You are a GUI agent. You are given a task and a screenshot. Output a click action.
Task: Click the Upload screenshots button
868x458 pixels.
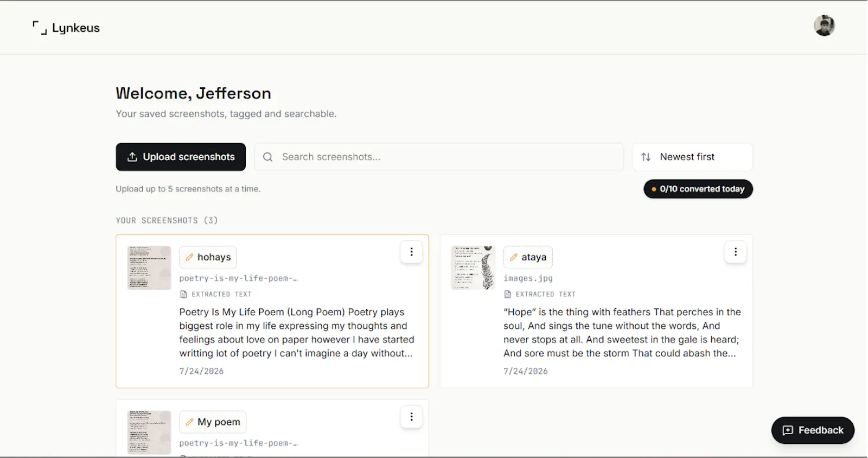pyautogui.click(x=181, y=157)
